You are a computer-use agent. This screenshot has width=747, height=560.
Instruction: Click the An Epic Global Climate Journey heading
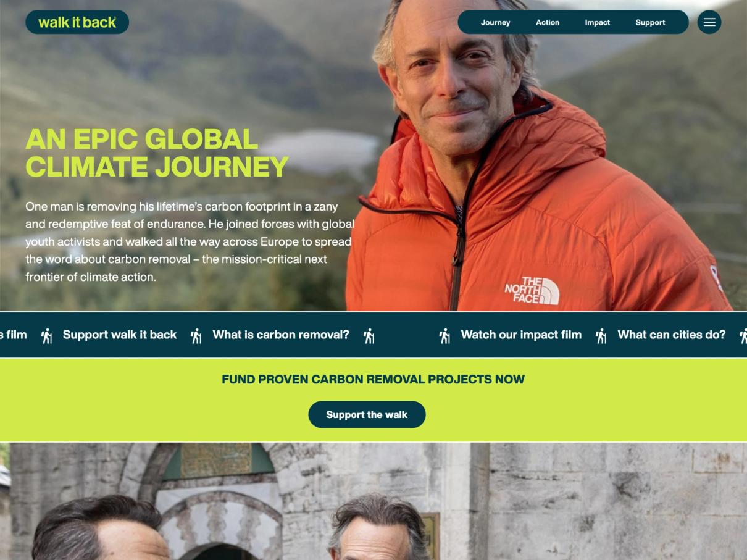click(x=157, y=153)
